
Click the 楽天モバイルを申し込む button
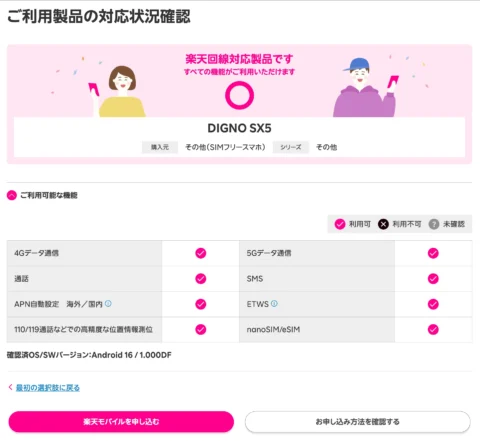tap(121, 422)
